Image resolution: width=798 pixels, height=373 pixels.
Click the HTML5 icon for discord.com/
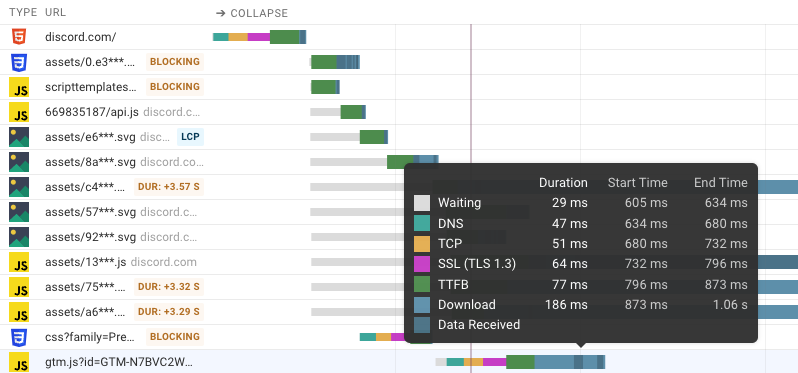(x=19, y=37)
